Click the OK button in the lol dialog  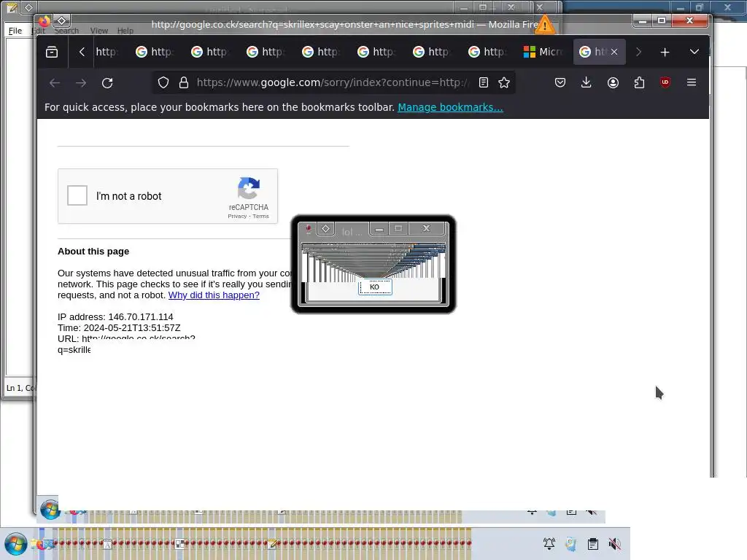[375, 287]
